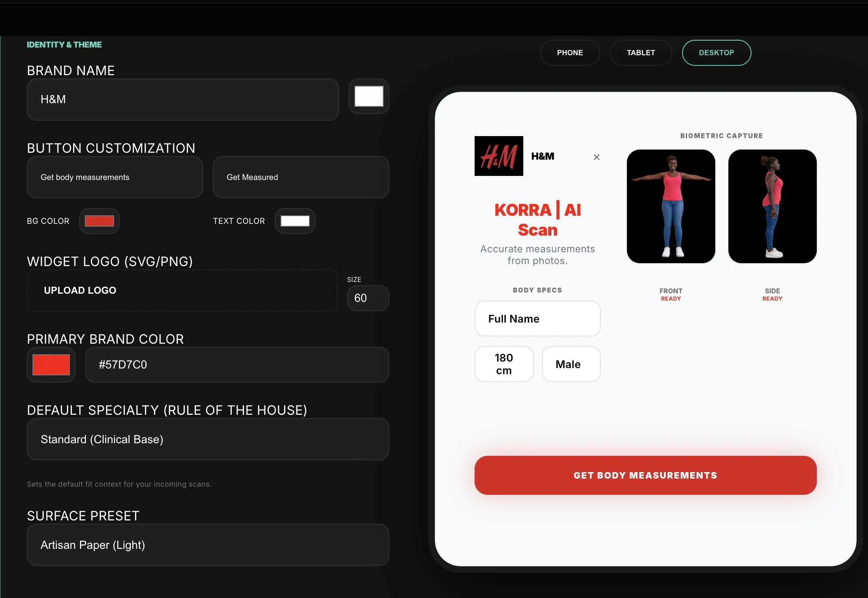The height and width of the screenshot is (598, 868).
Task: Click the 'WIDGET LOGO (SVG/PNG)' label
Action: point(110,262)
